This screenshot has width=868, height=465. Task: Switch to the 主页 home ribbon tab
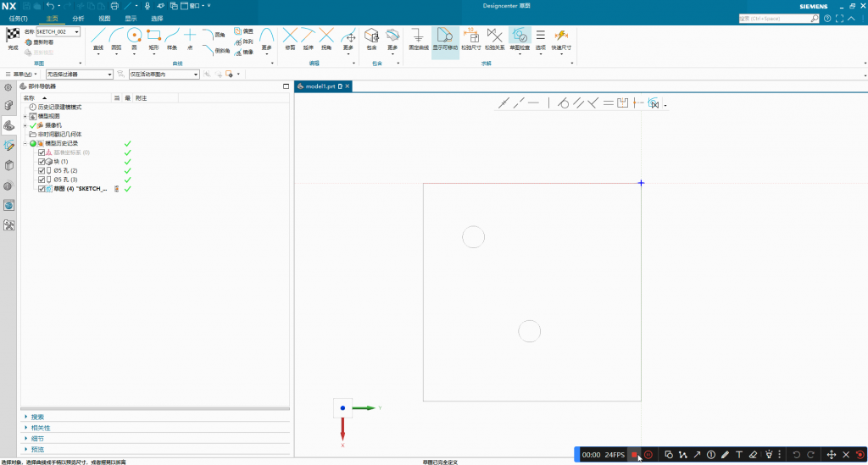click(52, 19)
